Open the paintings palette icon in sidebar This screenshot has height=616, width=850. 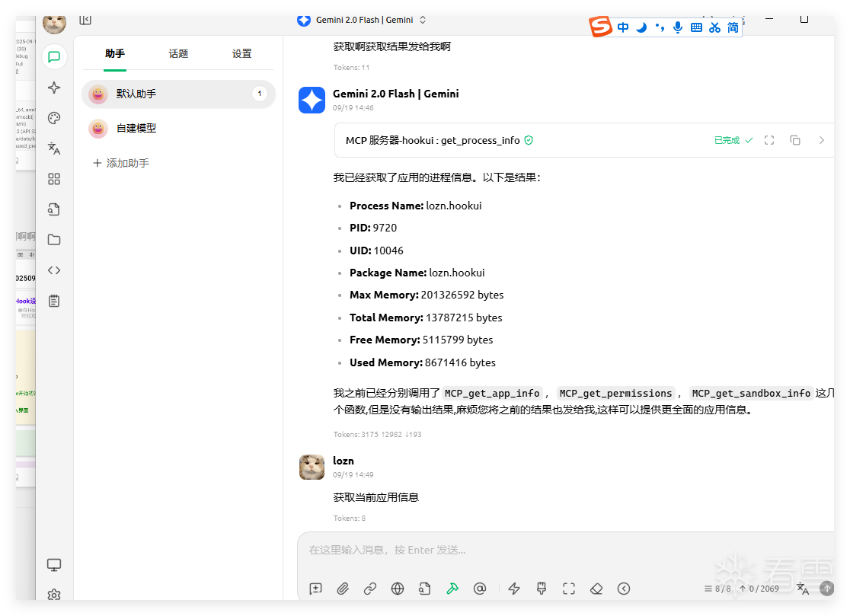tap(54, 118)
